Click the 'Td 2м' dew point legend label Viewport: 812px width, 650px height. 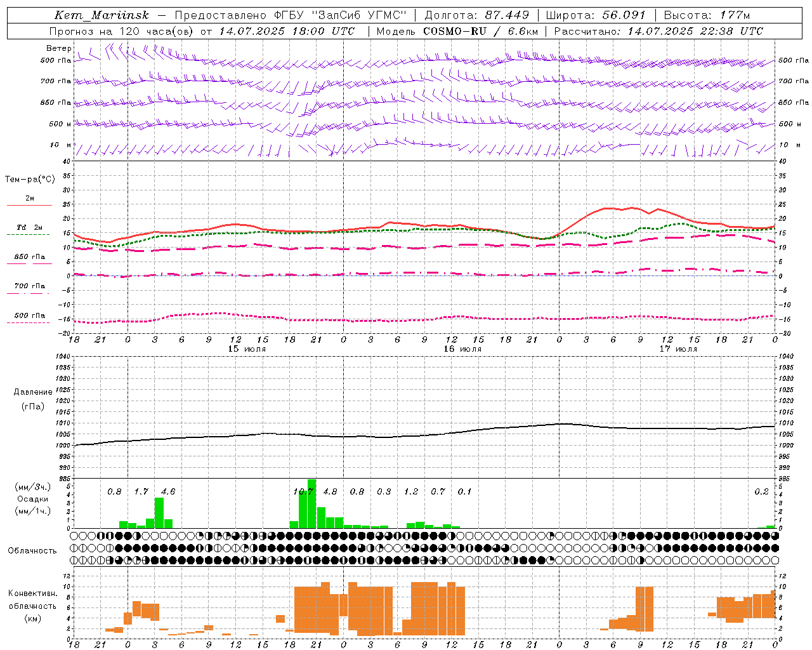point(30,227)
